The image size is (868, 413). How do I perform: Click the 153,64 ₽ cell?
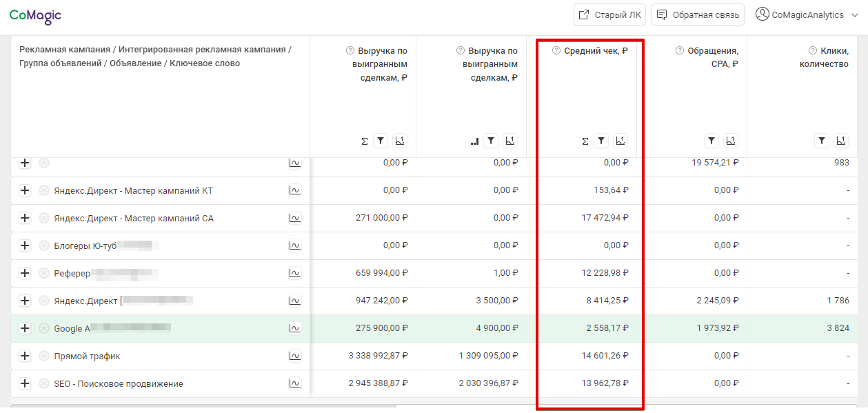coord(611,190)
